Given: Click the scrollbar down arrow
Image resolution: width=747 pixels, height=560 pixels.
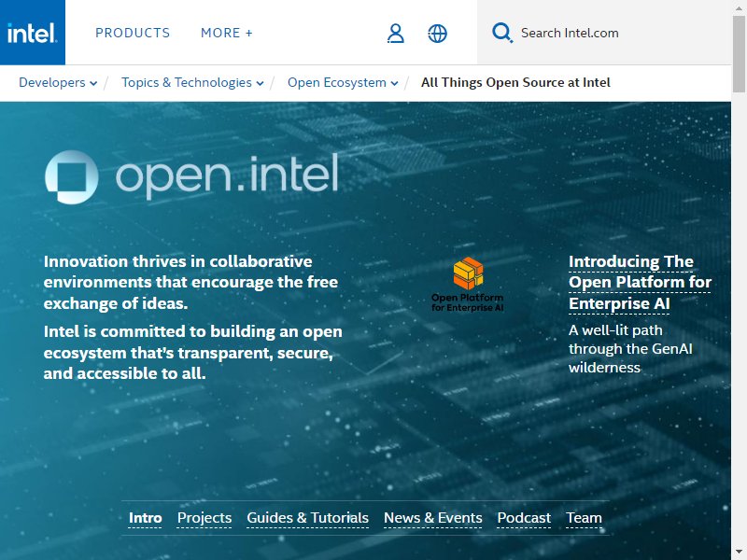Looking at the screenshot, I should 739,553.
